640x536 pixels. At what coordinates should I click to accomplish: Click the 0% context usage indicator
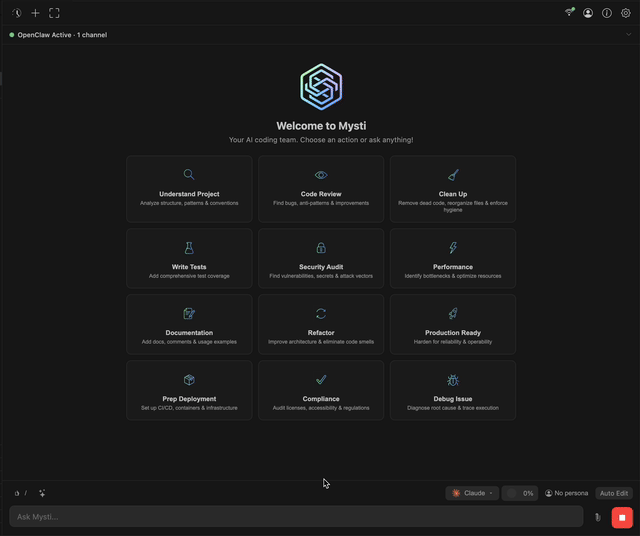519,493
